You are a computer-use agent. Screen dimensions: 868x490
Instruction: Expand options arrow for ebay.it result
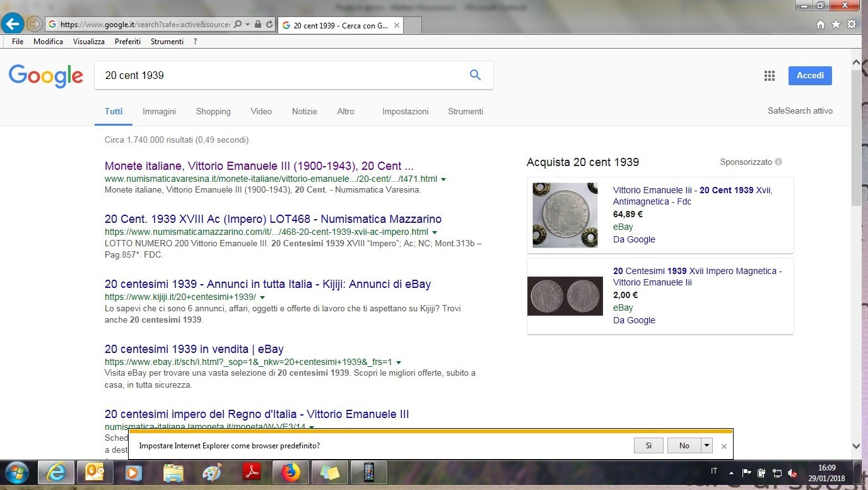click(399, 362)
